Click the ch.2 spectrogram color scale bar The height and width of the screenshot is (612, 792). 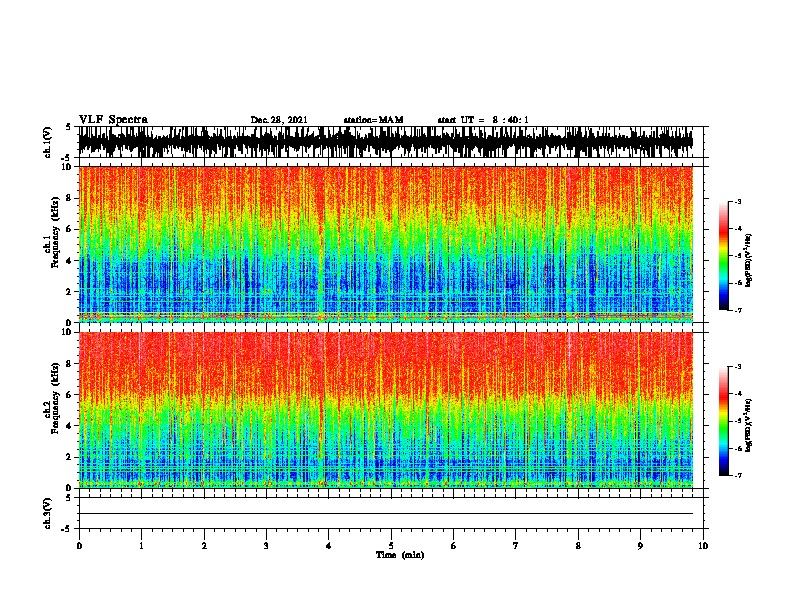pos(723,421)
